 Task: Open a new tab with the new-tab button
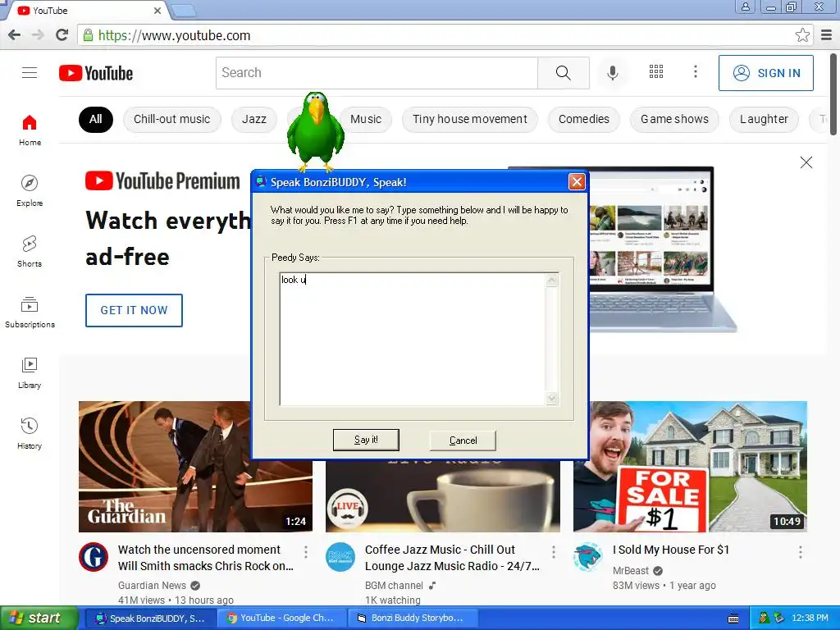pos(184,10)
